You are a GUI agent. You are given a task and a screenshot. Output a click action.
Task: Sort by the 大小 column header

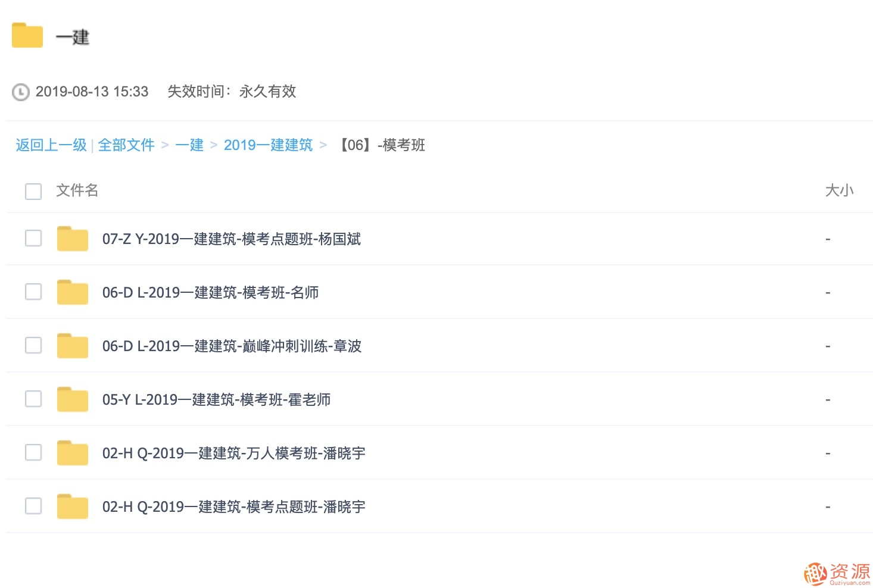[x=839, y=190]
